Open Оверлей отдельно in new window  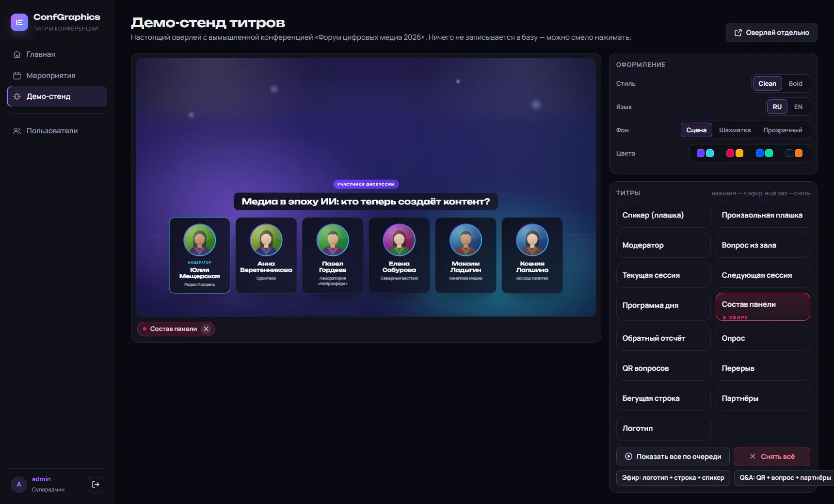click(x=771, y=32)
